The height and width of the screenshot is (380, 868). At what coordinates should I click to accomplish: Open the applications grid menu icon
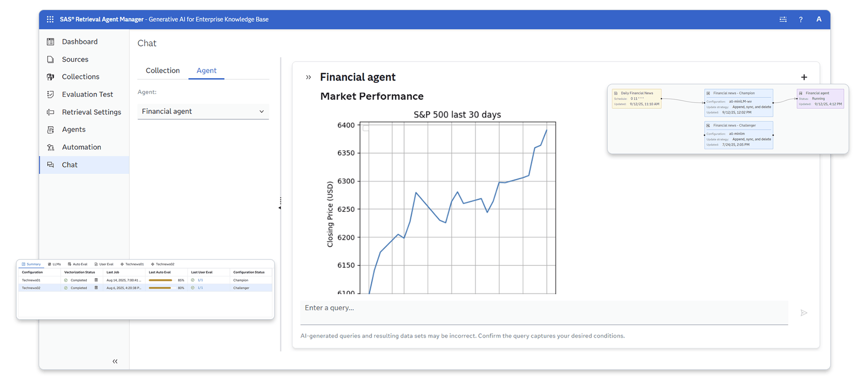coord(50,19)
